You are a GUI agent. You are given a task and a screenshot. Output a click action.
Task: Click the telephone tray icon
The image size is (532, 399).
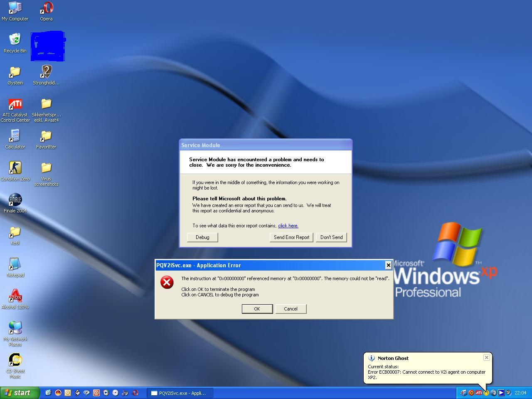(x=464, y=392)
